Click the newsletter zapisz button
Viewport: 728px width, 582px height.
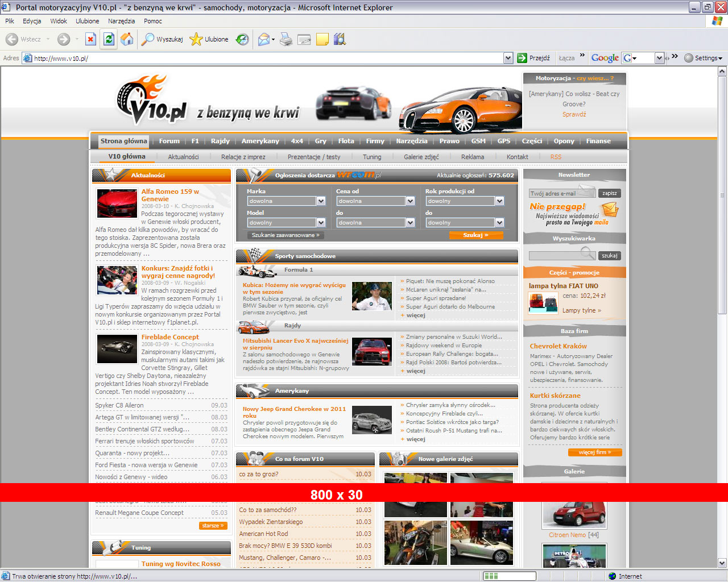(609, 193)
